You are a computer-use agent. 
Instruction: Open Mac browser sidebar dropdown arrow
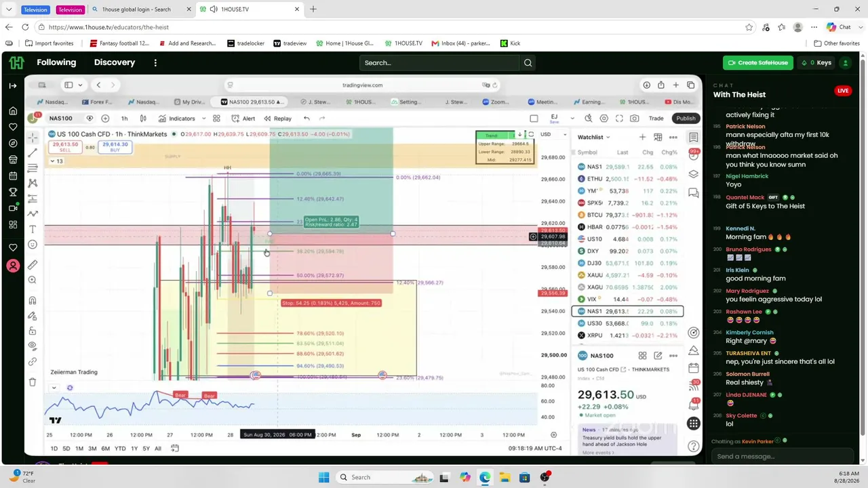80,85
